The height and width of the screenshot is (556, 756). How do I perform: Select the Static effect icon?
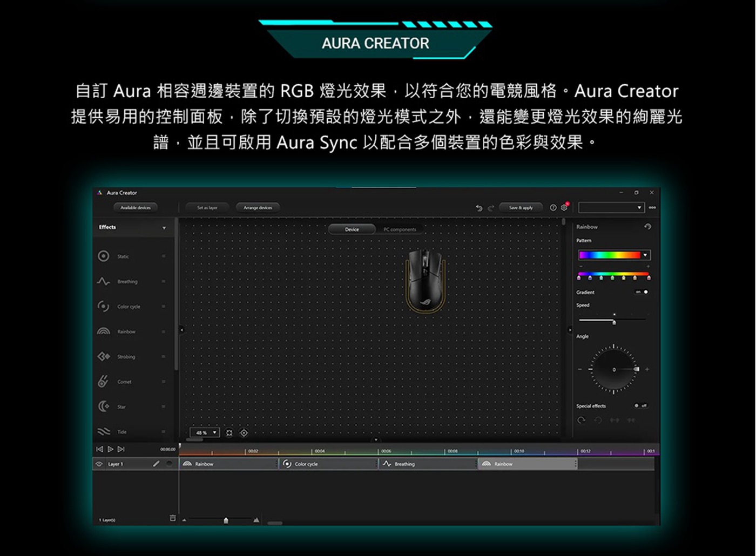pyautogui.click(x=104, y=256)
